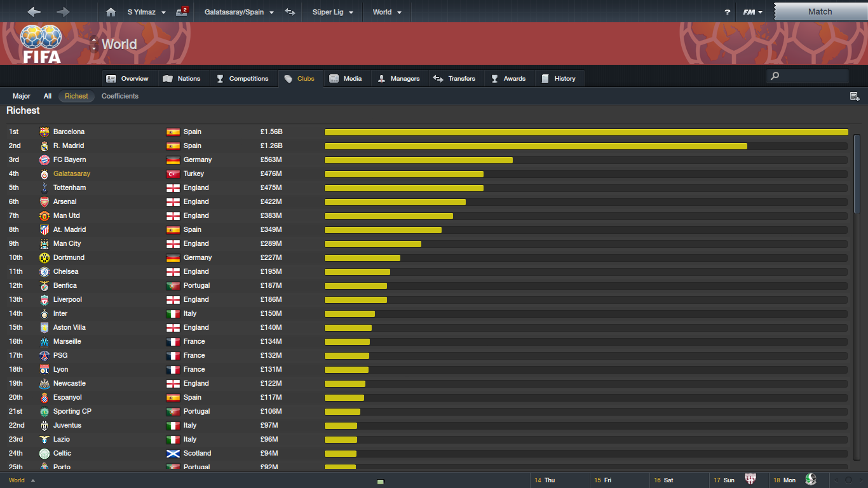Select the Coefficients filter
868x488 pixels.
tap(120, 97)
